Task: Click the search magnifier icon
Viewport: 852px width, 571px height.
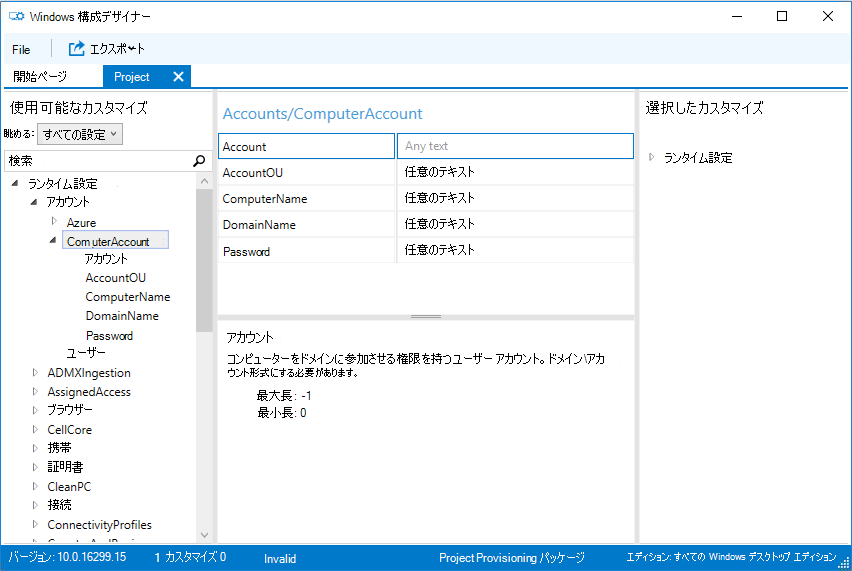Action: point(199,161)
